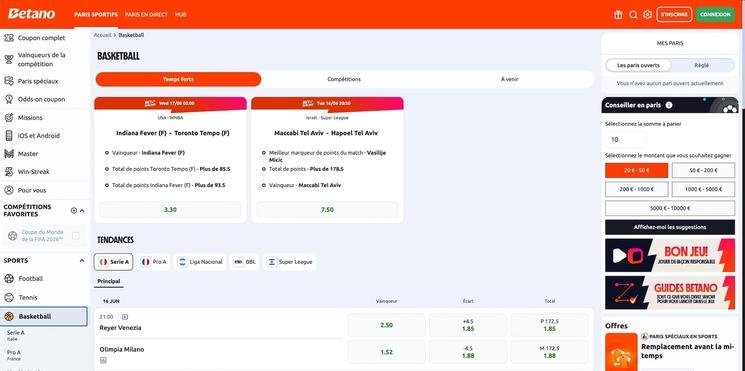Click the Paris spéciaux sidebar icon
This screenshot has width=745, height=371.
point(9,81)
